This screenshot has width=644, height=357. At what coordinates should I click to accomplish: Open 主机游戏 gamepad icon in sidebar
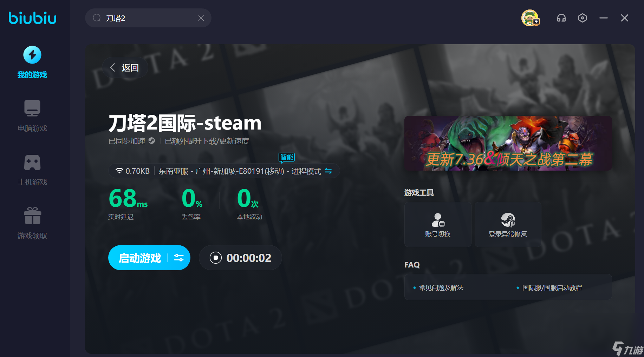32,162
